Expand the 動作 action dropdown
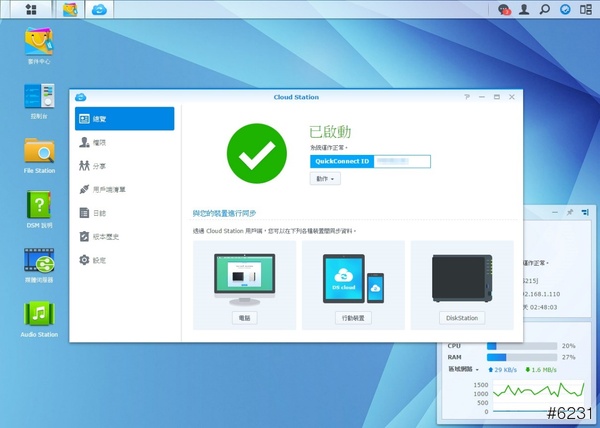The image size is (600, 428). [x=326, y=178]
